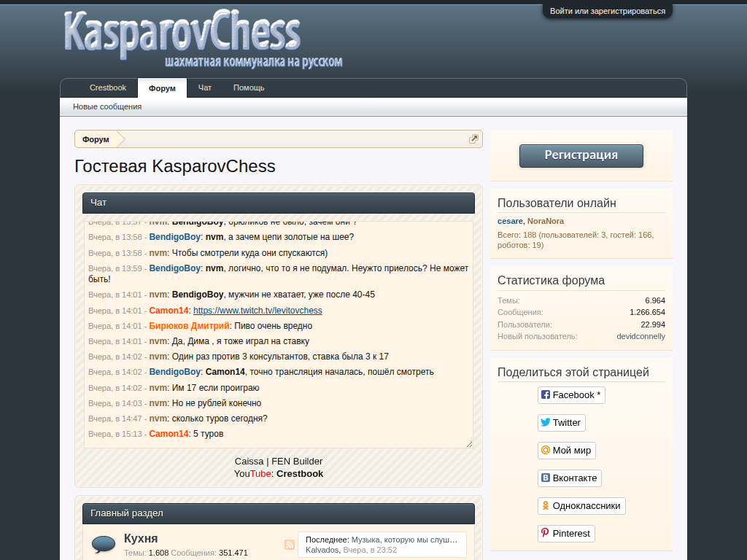Open the Crestbook tab

[108, 87]
